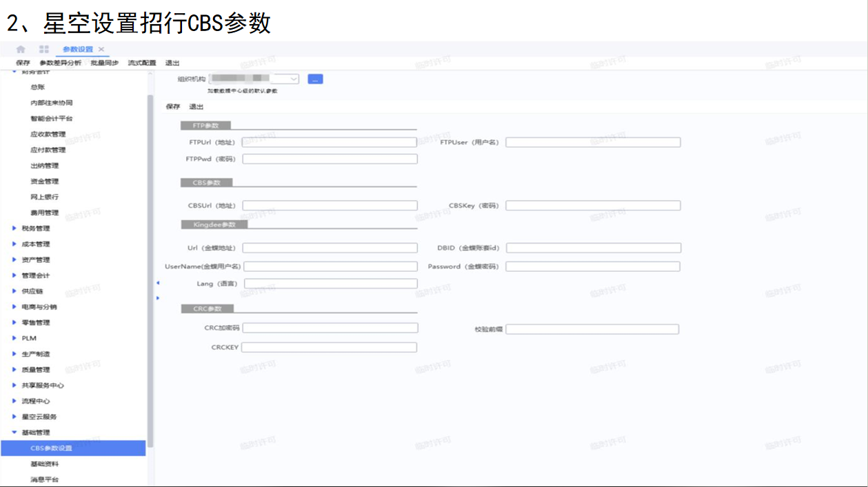The image size is (868, 487).
Task: Click 保存 in the top toolbar
Action: click(23, 63)
